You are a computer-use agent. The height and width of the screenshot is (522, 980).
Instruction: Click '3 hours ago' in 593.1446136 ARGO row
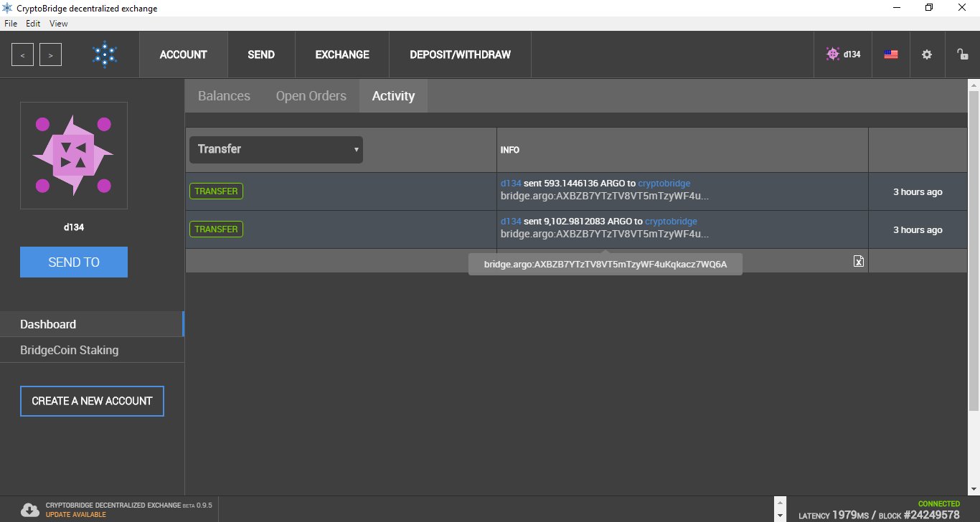click(x=918, y=192)
